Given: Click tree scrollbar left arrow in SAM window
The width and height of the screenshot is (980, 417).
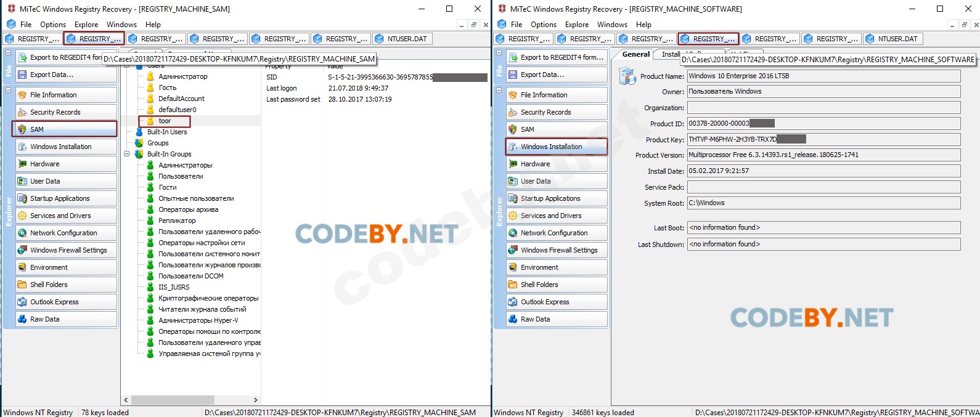Looking at the screenshot, I should pos(126,400).
